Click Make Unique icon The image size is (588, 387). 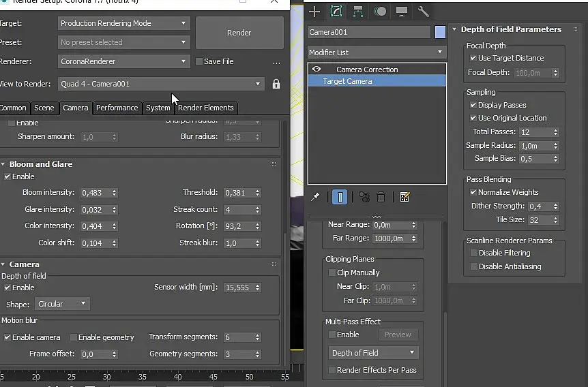click(x=364, y=197)
